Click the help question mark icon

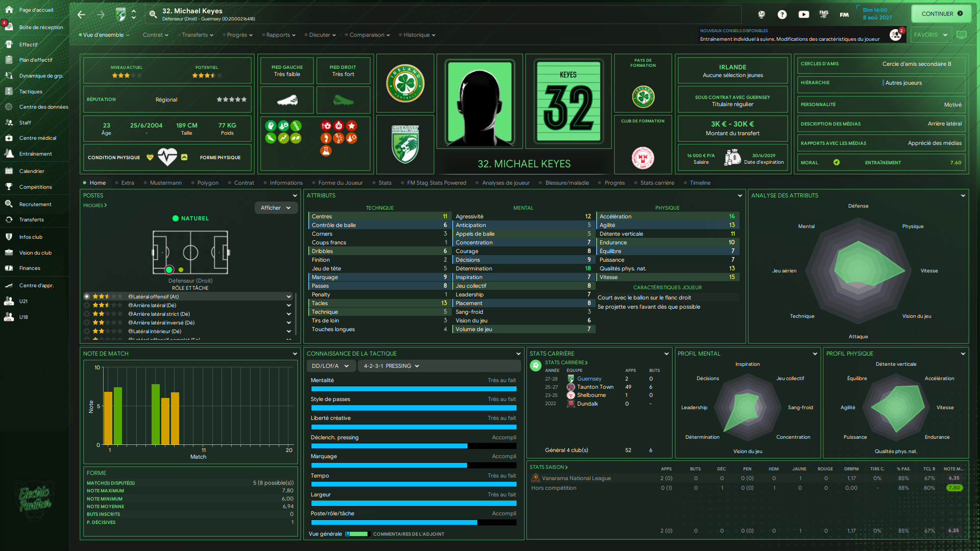click(x=782, y=14)
